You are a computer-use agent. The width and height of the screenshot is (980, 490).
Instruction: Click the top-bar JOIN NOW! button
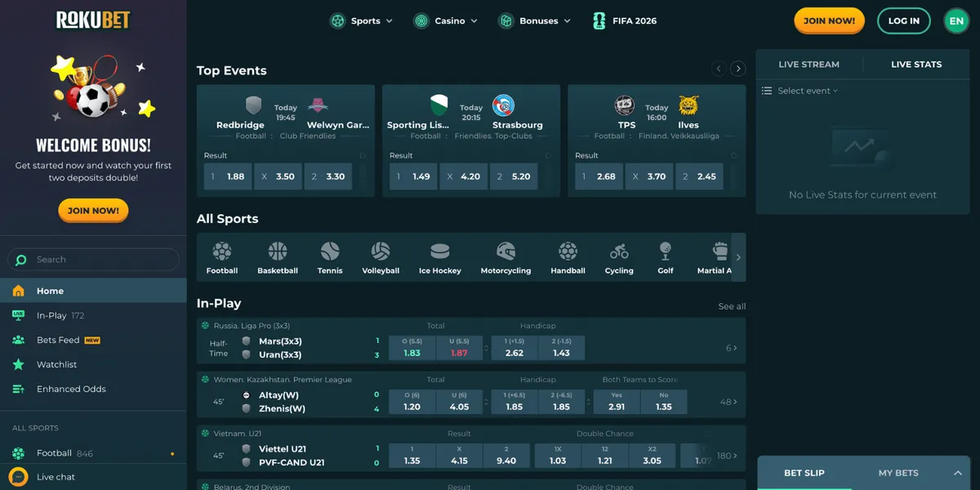829,20
